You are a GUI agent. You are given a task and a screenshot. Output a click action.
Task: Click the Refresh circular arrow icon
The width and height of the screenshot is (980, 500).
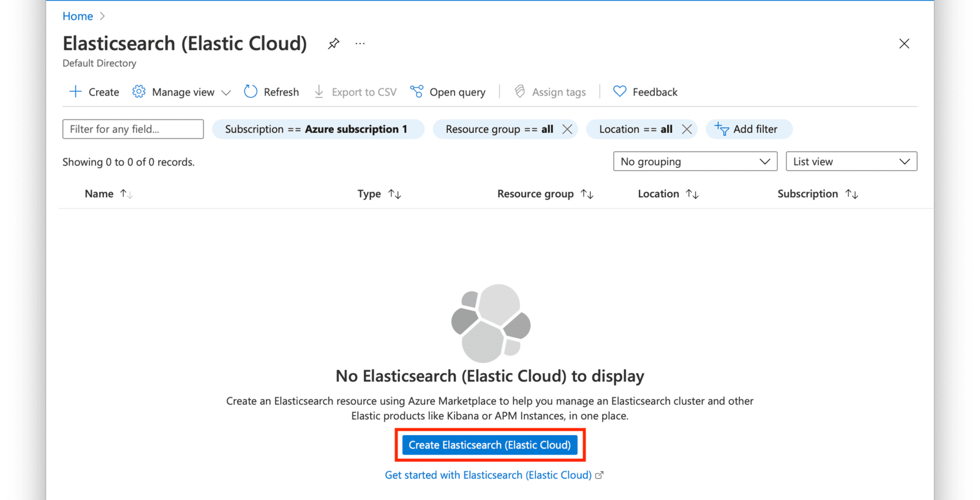(251, 91)
